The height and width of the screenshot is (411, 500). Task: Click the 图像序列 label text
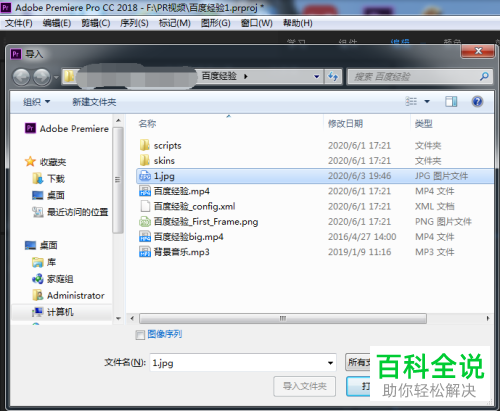click(x=165, y=334)
